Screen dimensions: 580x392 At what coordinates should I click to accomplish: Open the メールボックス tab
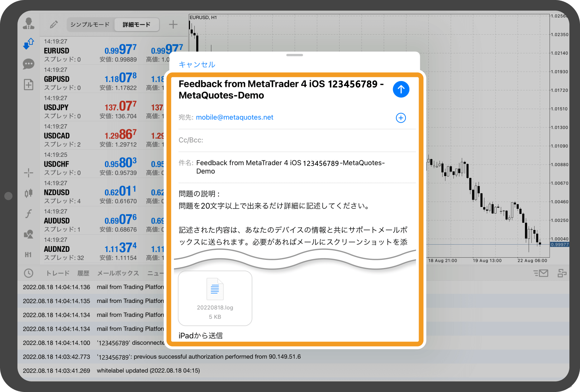tap(118, 273)
